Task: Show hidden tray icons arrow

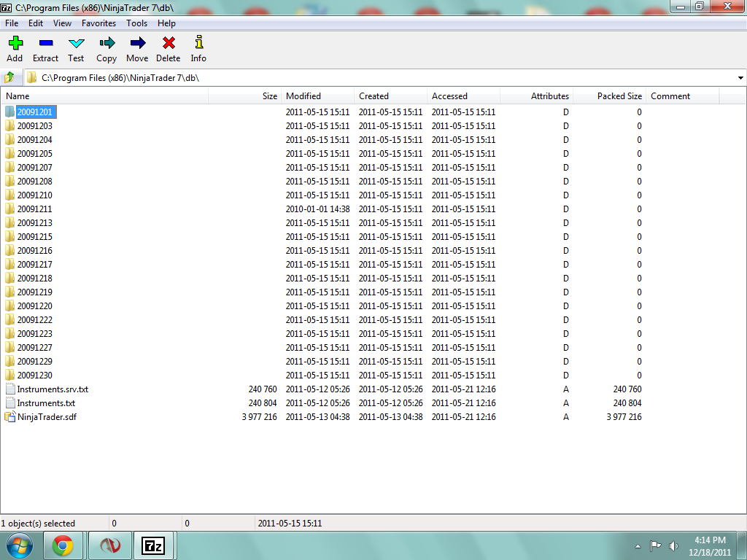Action: pos(638,546)
